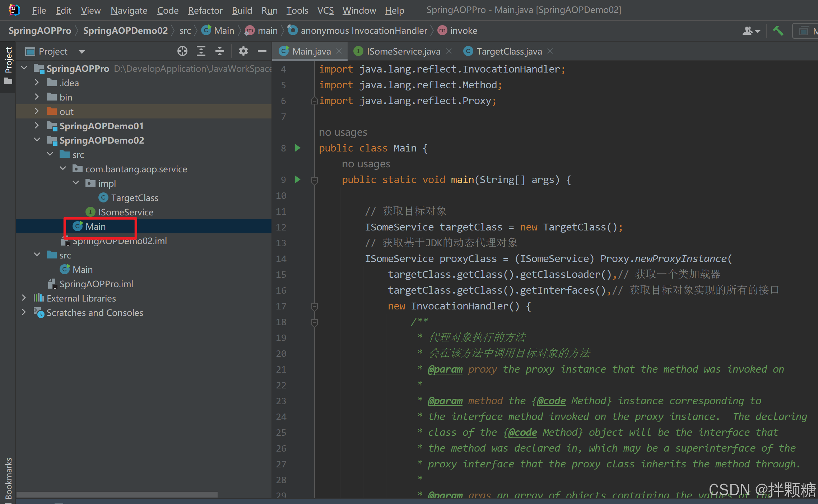Collapse the SpringAOPDemo02 module node
The width and height of the screenshot is (818, 504).
coord(37,140)
